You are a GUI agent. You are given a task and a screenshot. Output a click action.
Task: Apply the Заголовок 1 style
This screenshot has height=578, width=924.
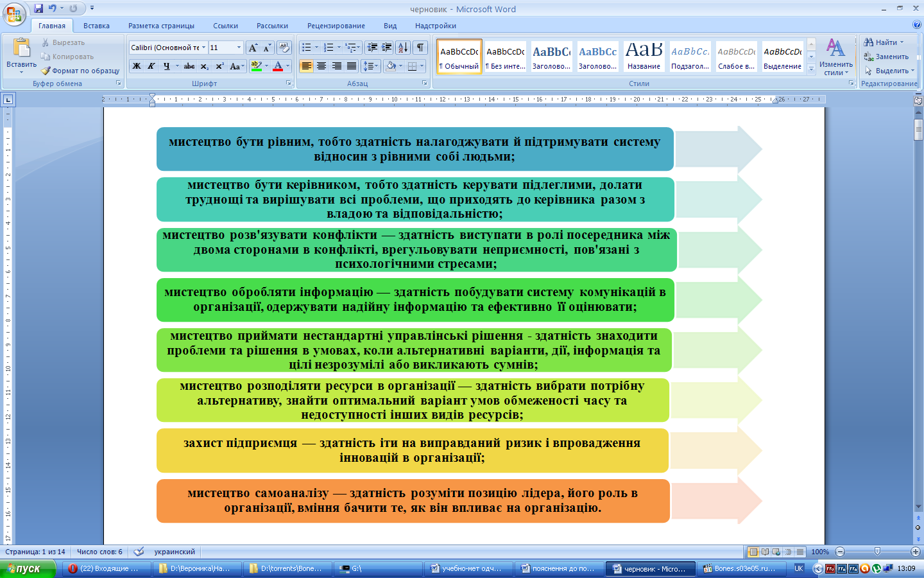click(552, 57)
